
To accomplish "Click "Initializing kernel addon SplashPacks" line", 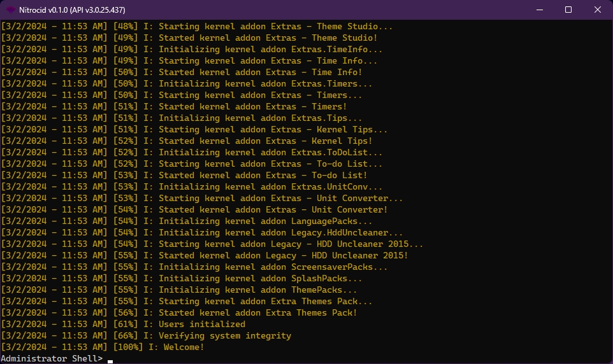I will point(261,278).
